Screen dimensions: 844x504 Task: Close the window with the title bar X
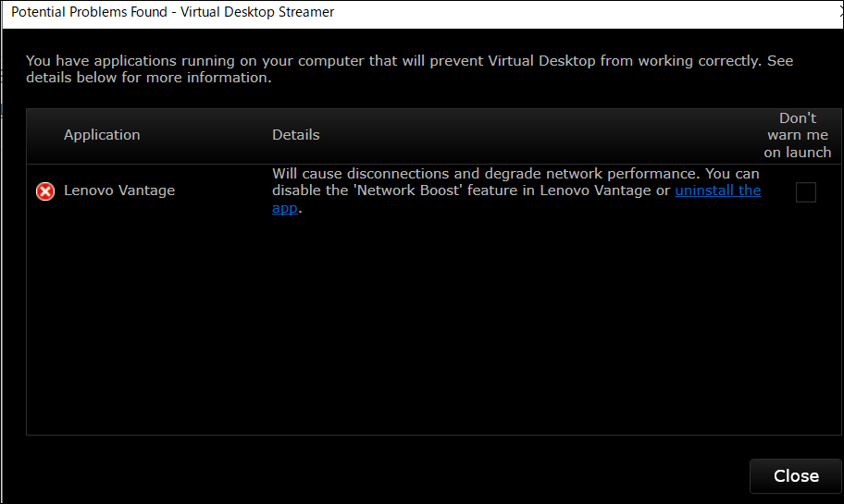[x=841, y=13]
